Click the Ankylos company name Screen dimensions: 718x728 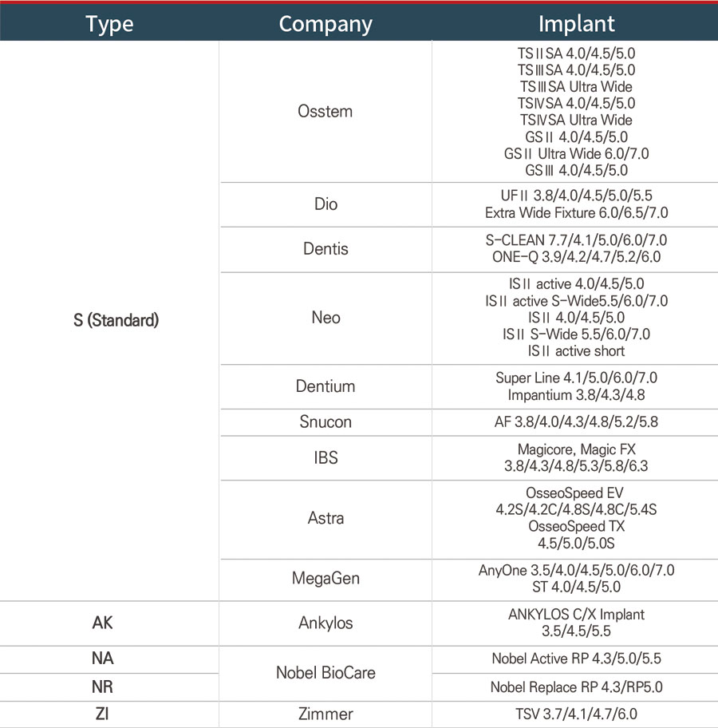(325, 623)
